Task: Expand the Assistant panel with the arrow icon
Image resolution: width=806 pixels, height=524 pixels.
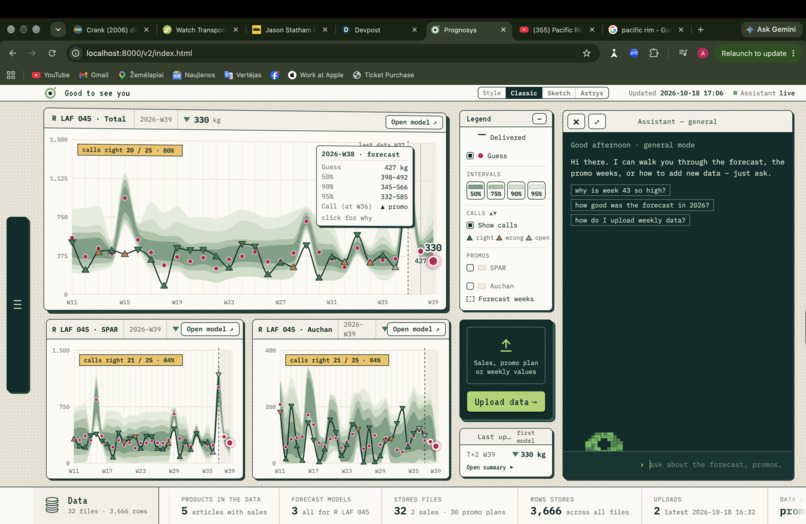Action: [x=597, y=122]
